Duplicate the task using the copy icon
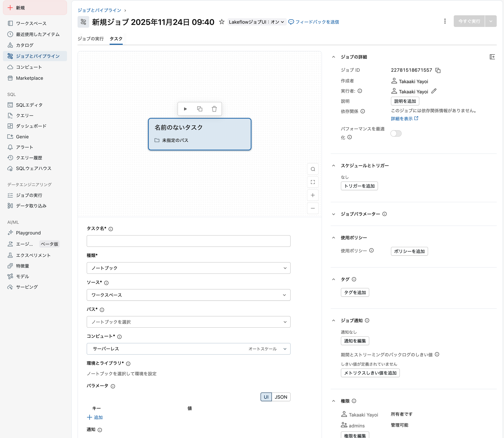This screenshot has width=504, height=438. [x=200, y=109]
